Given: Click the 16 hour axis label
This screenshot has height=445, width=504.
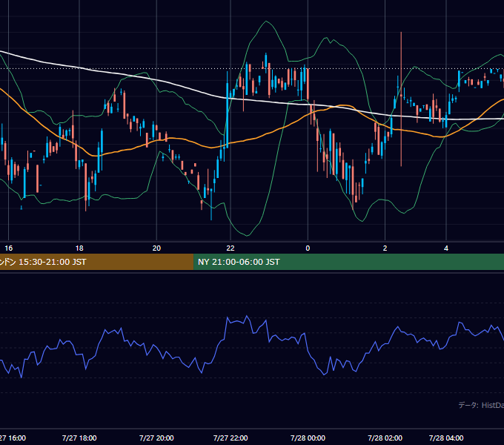Looking at the screenshot, I should tap(9, 248).
